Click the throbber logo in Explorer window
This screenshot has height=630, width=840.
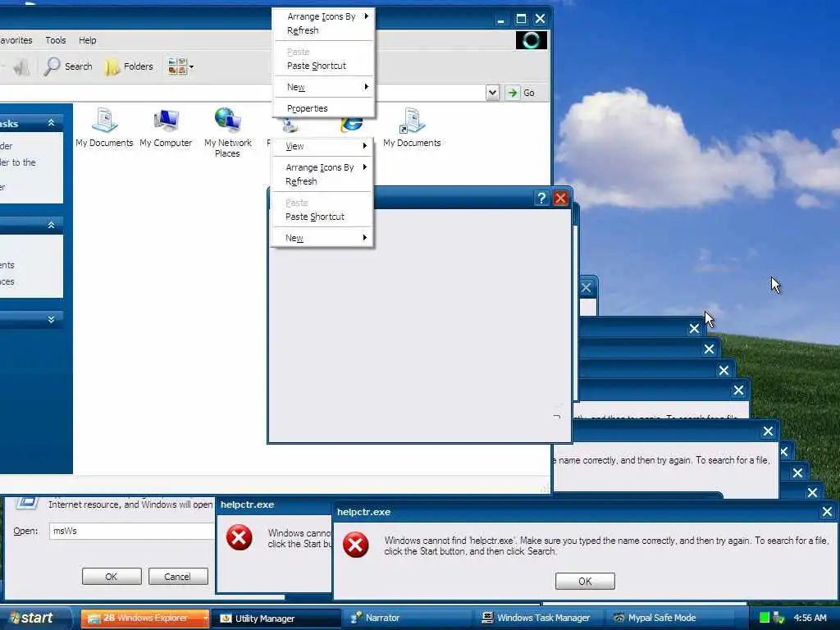532,40
